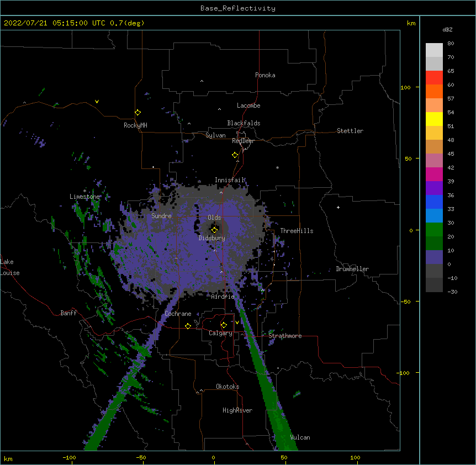
Task: Click the blue 36 dBZ legend swatch
Action: [x=434, y=202]
